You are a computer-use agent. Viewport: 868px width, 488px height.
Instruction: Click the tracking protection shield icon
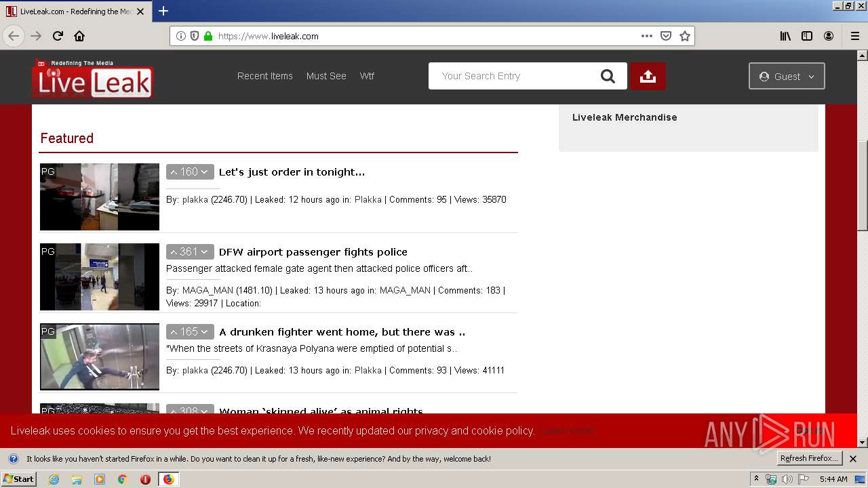(195, 36)
